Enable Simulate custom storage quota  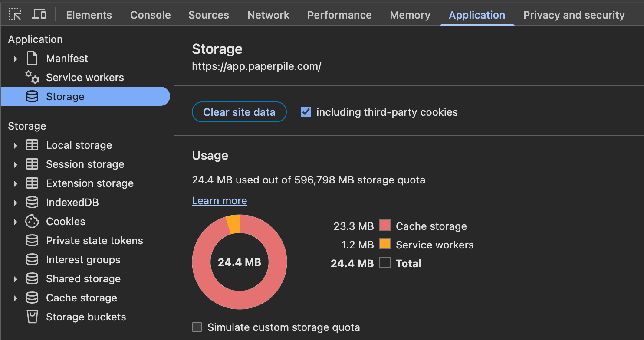pyautogui.click(x=197, y=327)
